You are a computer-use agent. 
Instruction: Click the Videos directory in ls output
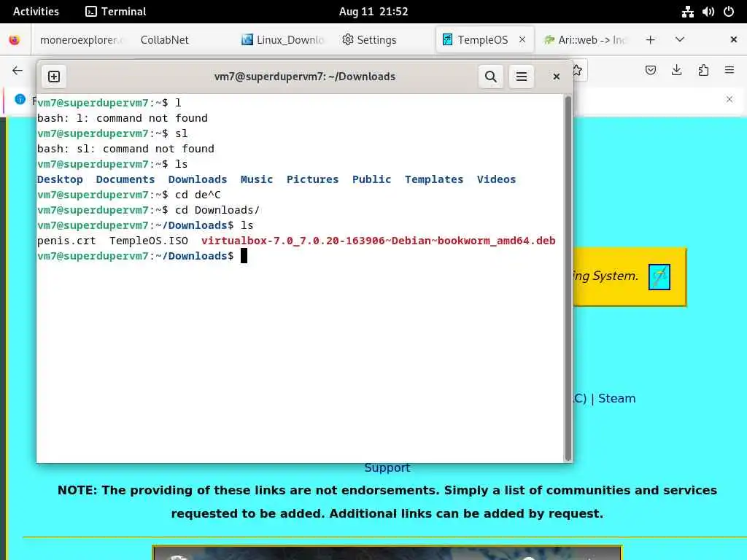pyautogui.click(x=496, y=179)
